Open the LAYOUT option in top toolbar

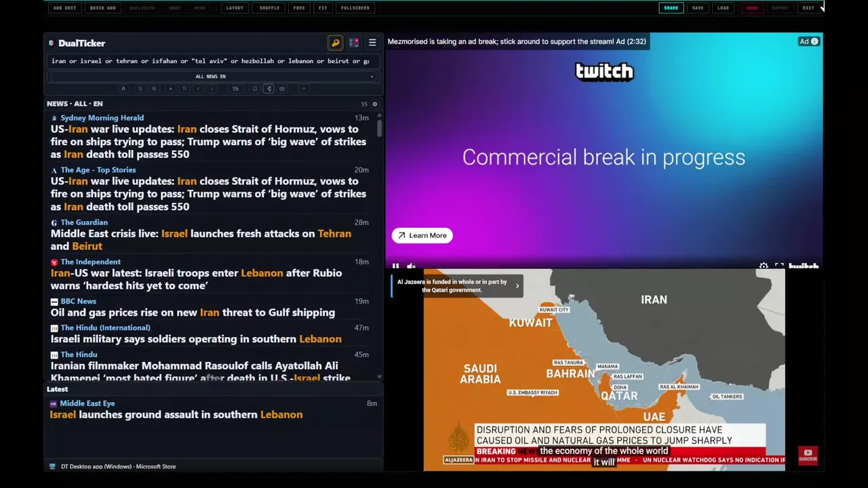(235, 8)
